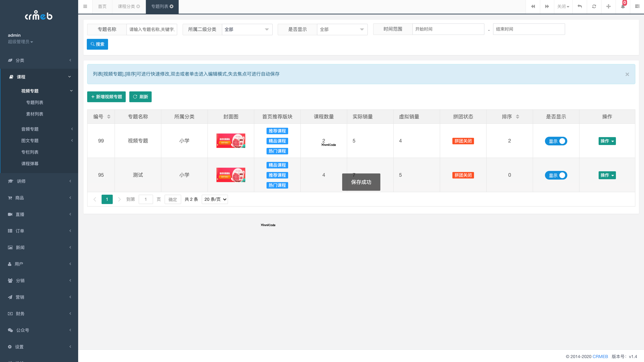This screenshot has height=362, width=644.
Task: Click cover thumbnail of 视频专题 row
Action: click(x=231, y=141)
